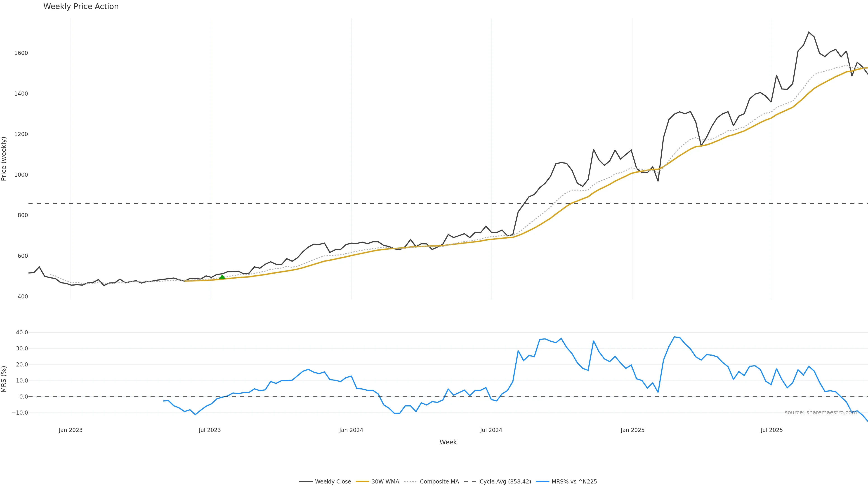Click the gold 30W WMA legend line
The width and height of the screenshot is (868, 488).
point(362,482)
